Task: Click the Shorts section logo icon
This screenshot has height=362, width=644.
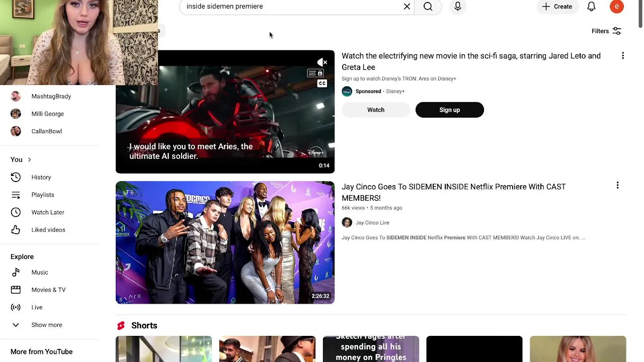Action: coord(121,326)
